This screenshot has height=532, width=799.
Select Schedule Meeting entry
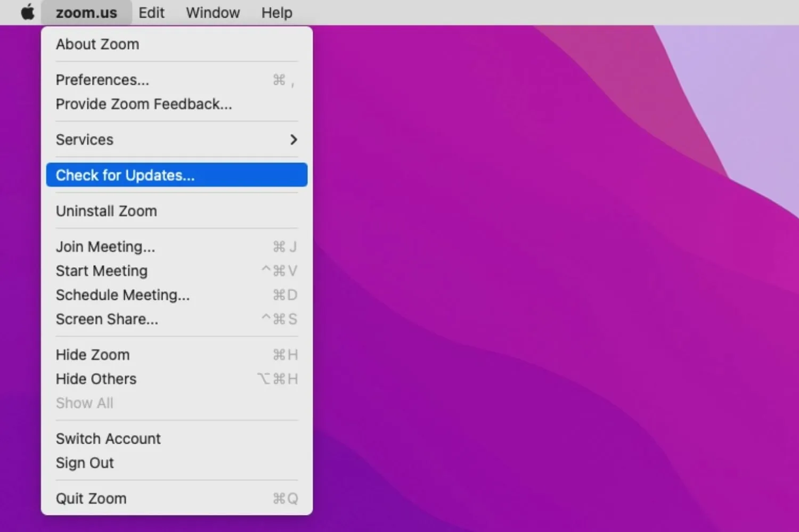point(123,295)
